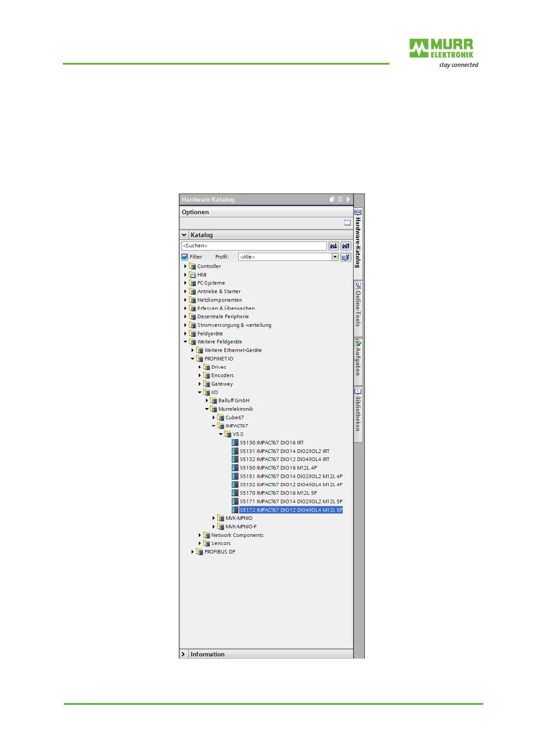
Task: Collapse Hardware-Katalog panel with the title bar arrow
Action: coord(348,199)
